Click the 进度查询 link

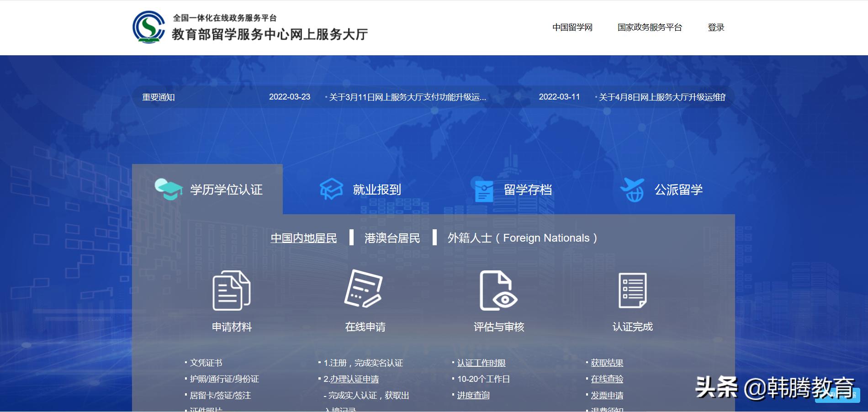[473, 396]
